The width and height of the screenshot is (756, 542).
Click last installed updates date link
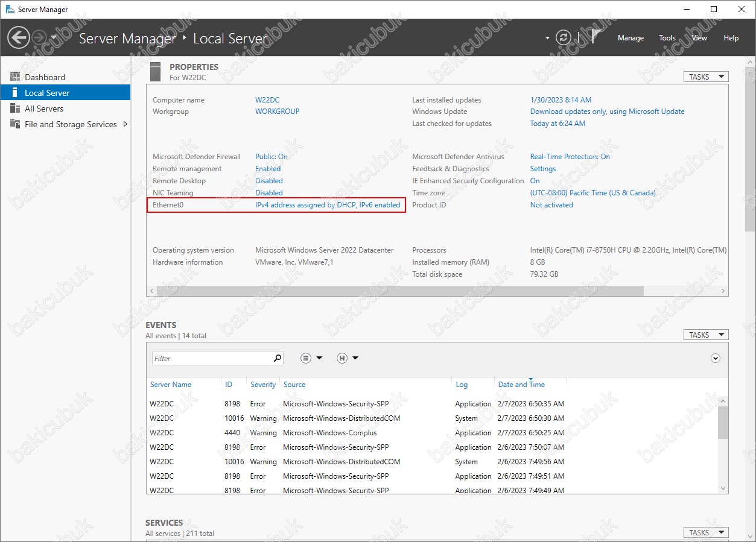point(561,100)
